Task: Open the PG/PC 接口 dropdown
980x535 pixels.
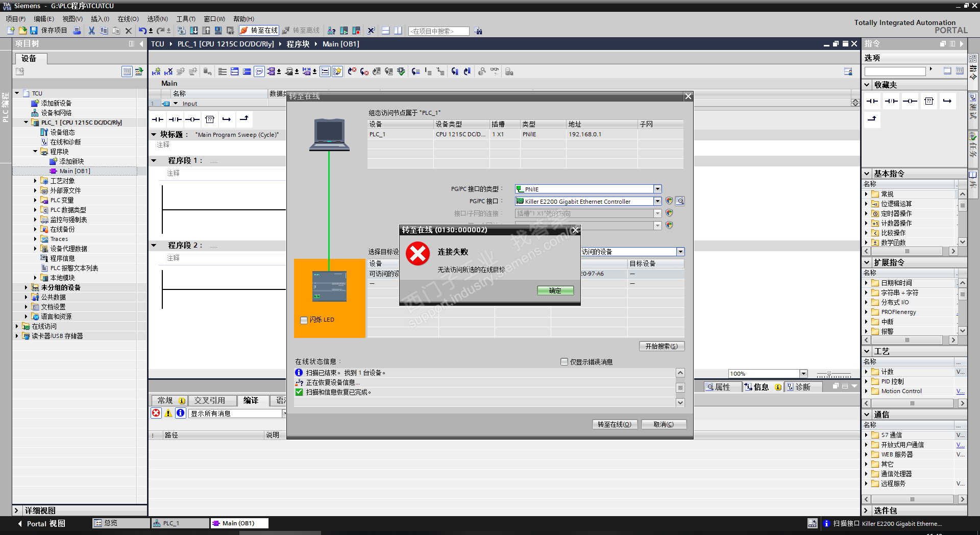Action: pyautogui.click(x=657, y=201)
